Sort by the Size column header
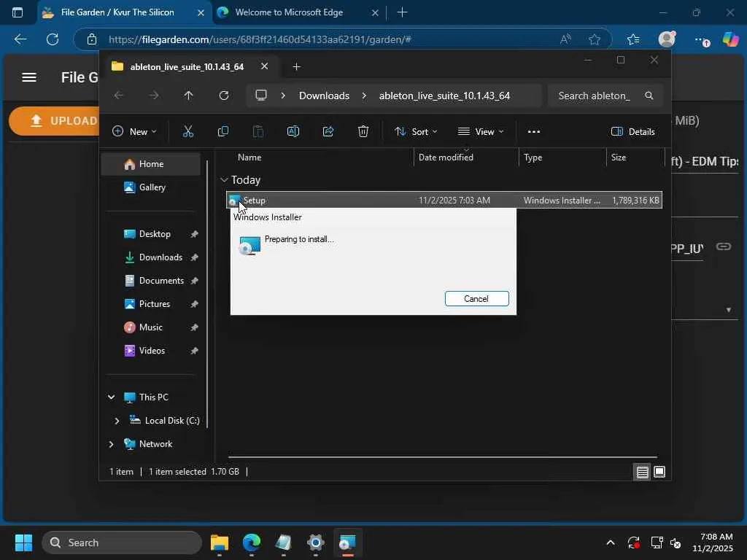The height and width of the screenshot is (560, 747). tap(619, 157)
